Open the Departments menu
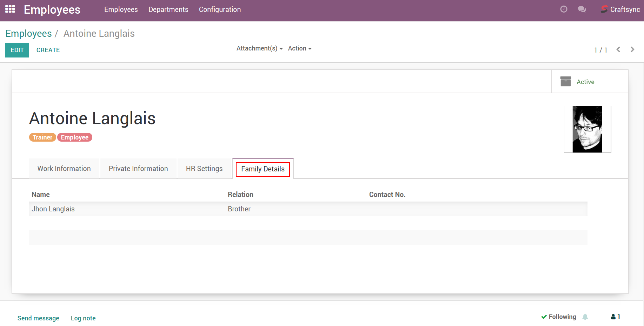 [168, 9]
